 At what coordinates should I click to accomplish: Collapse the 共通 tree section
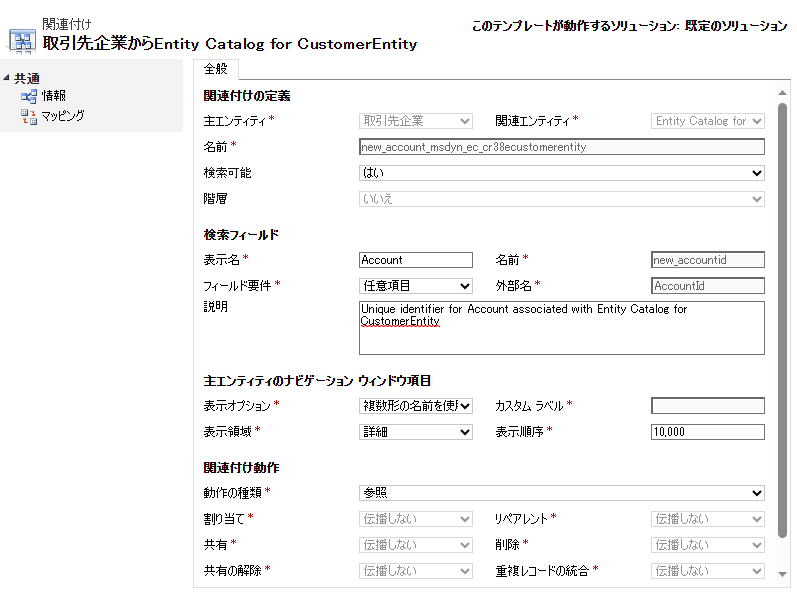[6, 78]
